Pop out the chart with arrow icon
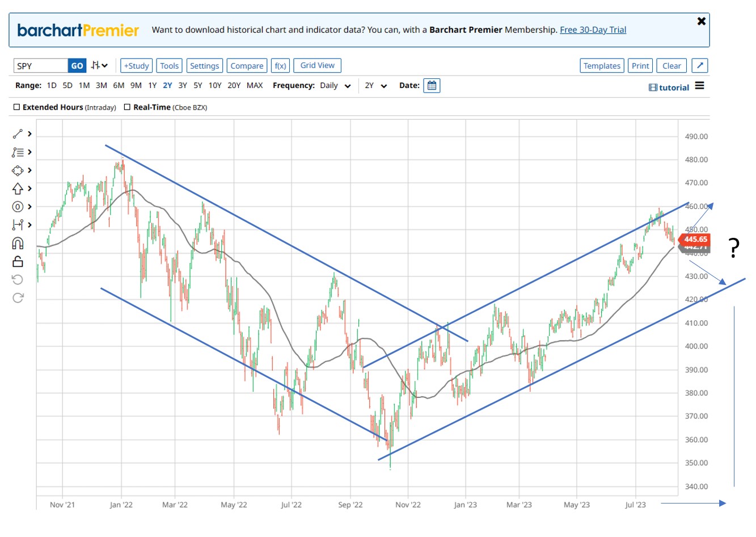Screen dimensions: 756x537 click(700, 66)
